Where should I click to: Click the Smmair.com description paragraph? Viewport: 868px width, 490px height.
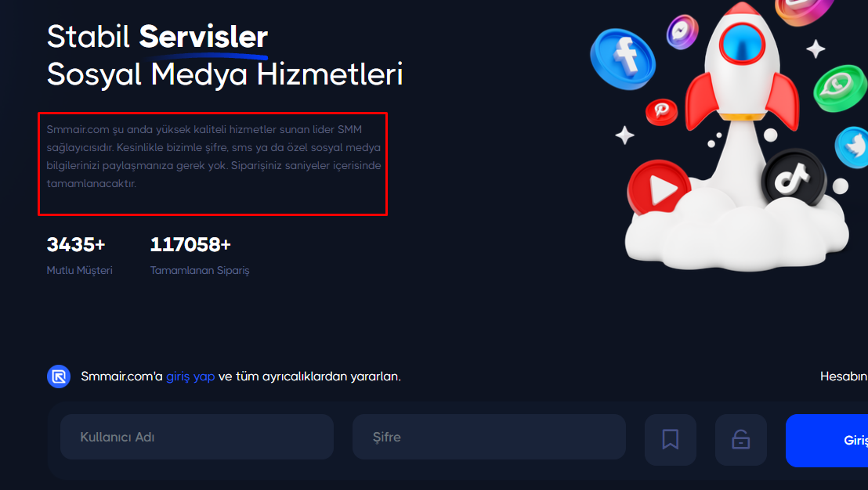coord(214,157)
